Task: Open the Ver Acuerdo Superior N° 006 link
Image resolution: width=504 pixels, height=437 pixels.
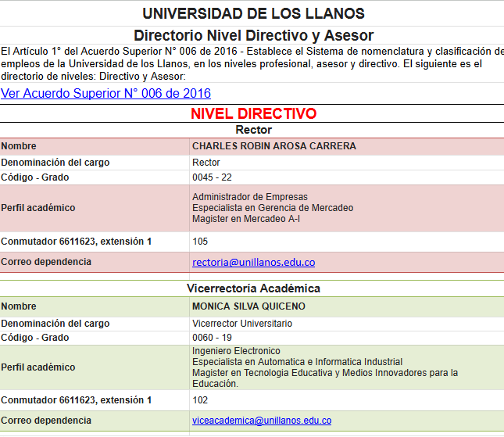Action: (x=105, y=94)
